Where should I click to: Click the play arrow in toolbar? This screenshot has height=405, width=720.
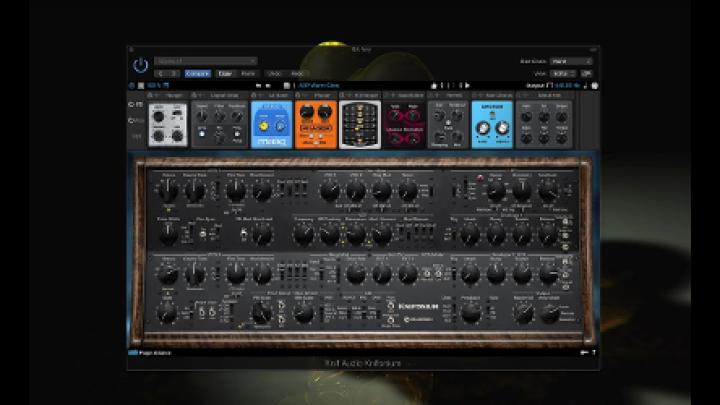[467, 85]
